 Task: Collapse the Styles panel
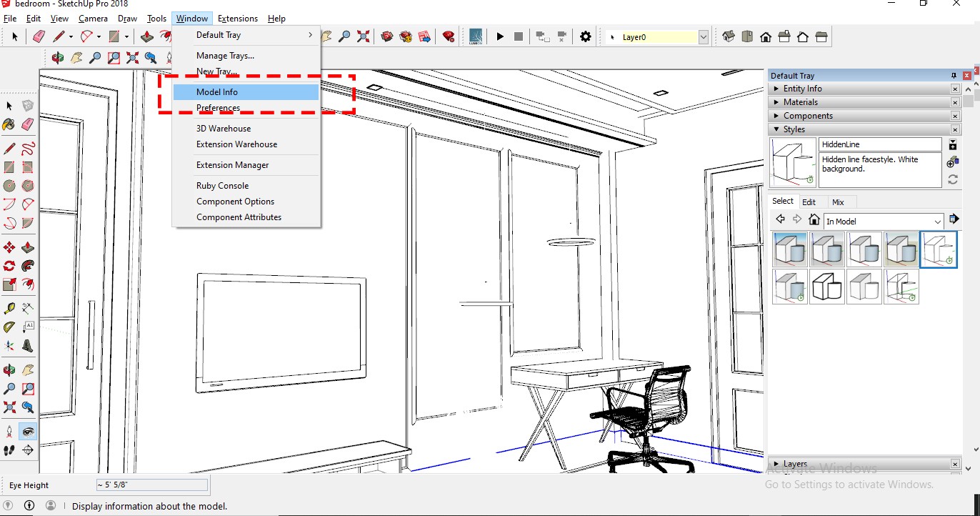coord(776,129)
